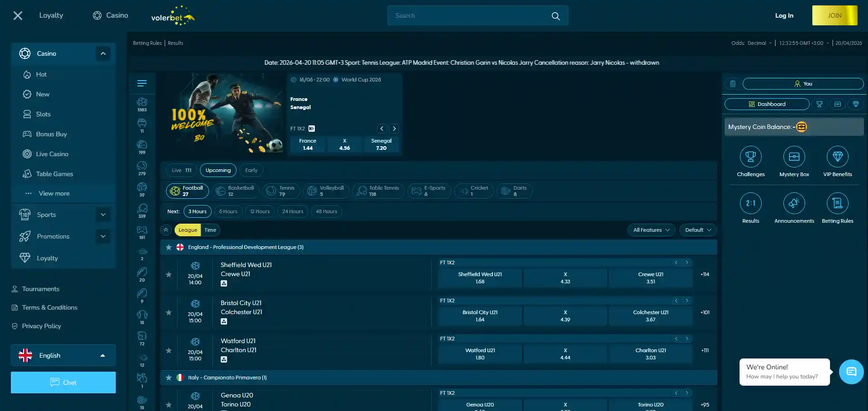The height and width of the screenshot is (411, 868).
Task: Open the live chat bubble icon
Action: click(851, 372)
